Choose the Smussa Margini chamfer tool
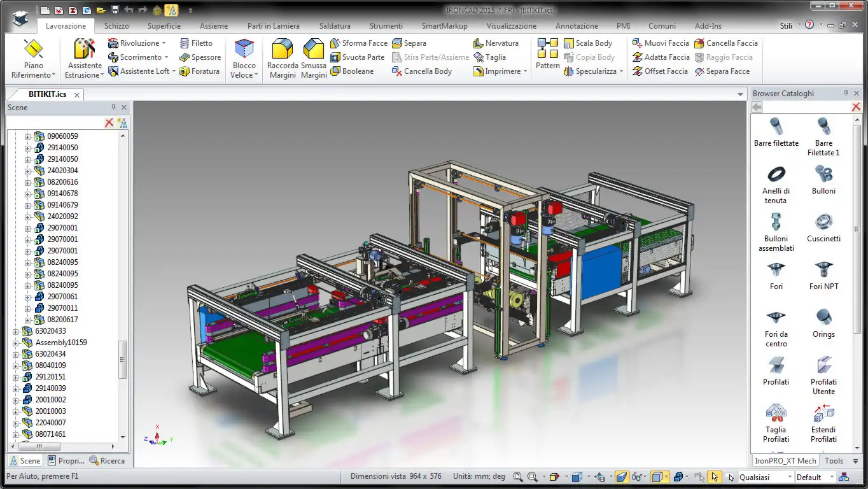868x489 pixels. [x=313, y=50]
